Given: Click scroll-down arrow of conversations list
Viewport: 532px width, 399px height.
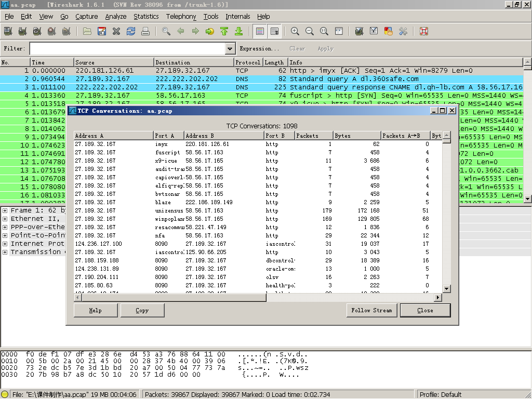Looking at the screenshot, I should 446,289.
